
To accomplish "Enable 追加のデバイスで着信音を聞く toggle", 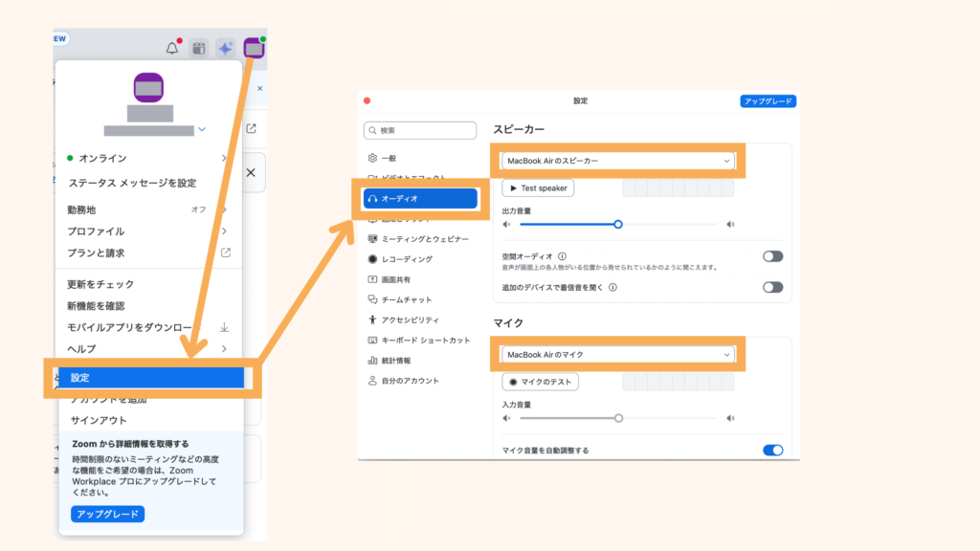I will pyautogui.click(x=773, y=285).
